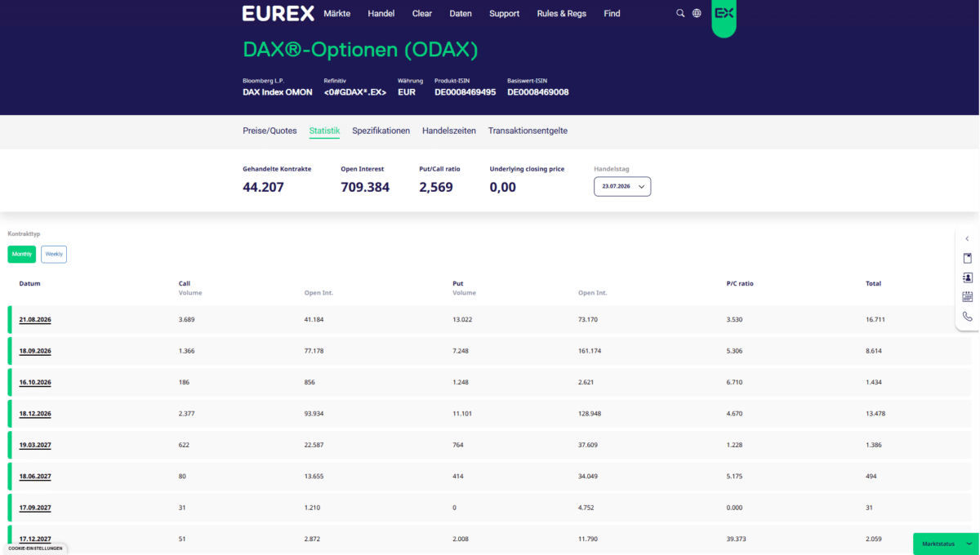
Task: Open the Transaktionsentgelte tab
Action: click(x=528, y=131)
